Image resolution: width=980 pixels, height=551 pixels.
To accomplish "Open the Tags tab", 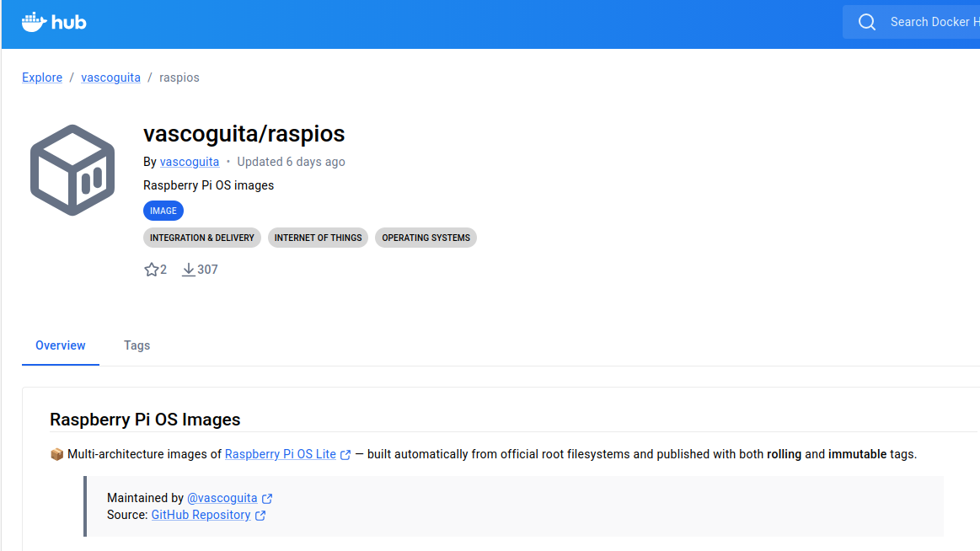I will 137,345.
